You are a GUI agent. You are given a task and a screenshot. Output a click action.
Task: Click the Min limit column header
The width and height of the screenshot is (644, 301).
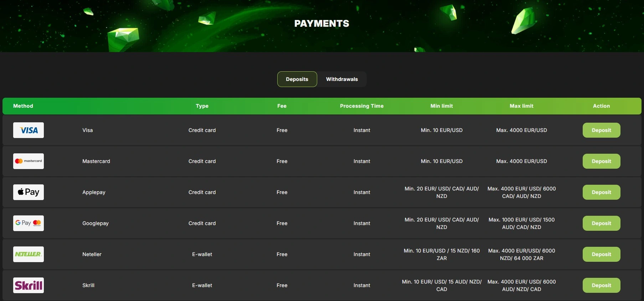click(442, 106)
